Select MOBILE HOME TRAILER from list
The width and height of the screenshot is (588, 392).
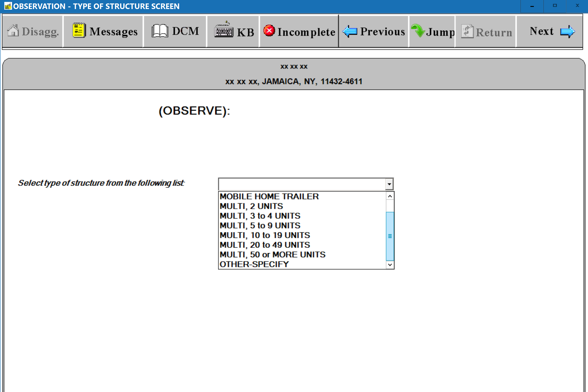pyautogui.click(x=269, y=196)
